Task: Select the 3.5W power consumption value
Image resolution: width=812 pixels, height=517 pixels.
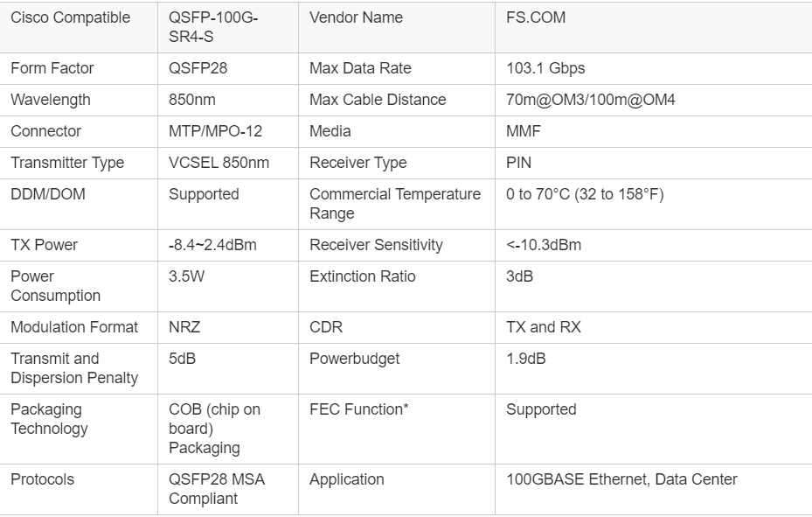Action: coord(184,276)
